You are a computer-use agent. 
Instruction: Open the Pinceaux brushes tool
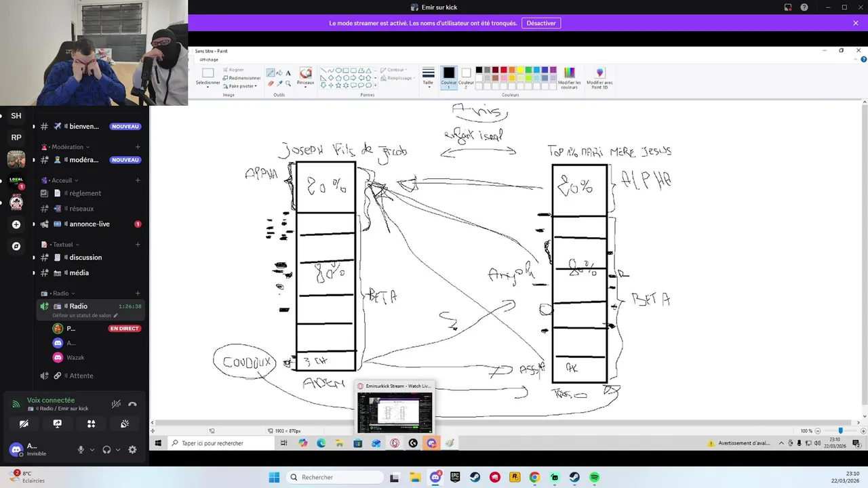tap(306, 77)
